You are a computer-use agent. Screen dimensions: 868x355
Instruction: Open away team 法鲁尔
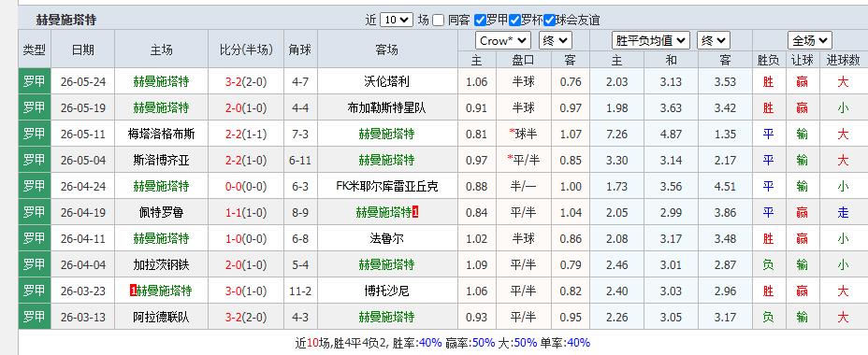pos(387,238)
